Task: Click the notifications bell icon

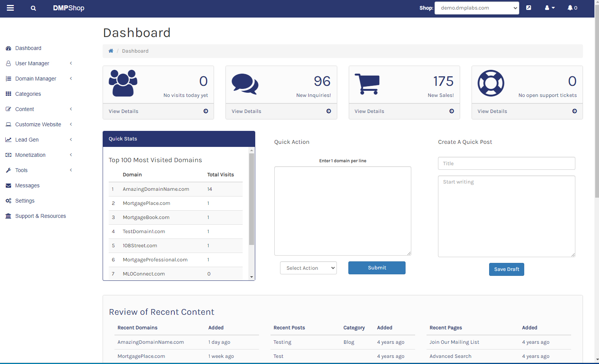Action: (570, 8)
